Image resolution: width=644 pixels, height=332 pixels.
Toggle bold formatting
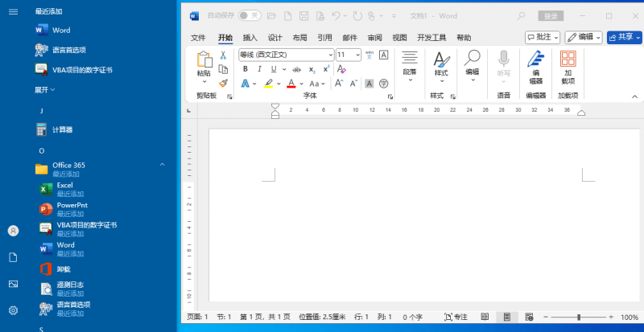coord(246,69)
